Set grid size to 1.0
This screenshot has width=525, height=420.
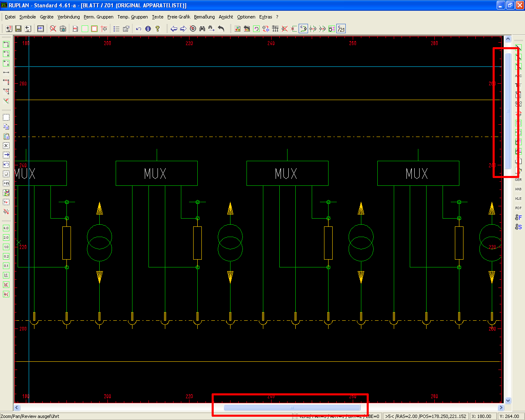(6, 247)
